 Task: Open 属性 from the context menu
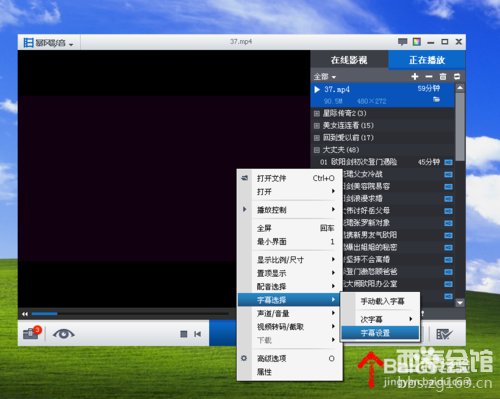click(290, 372)
